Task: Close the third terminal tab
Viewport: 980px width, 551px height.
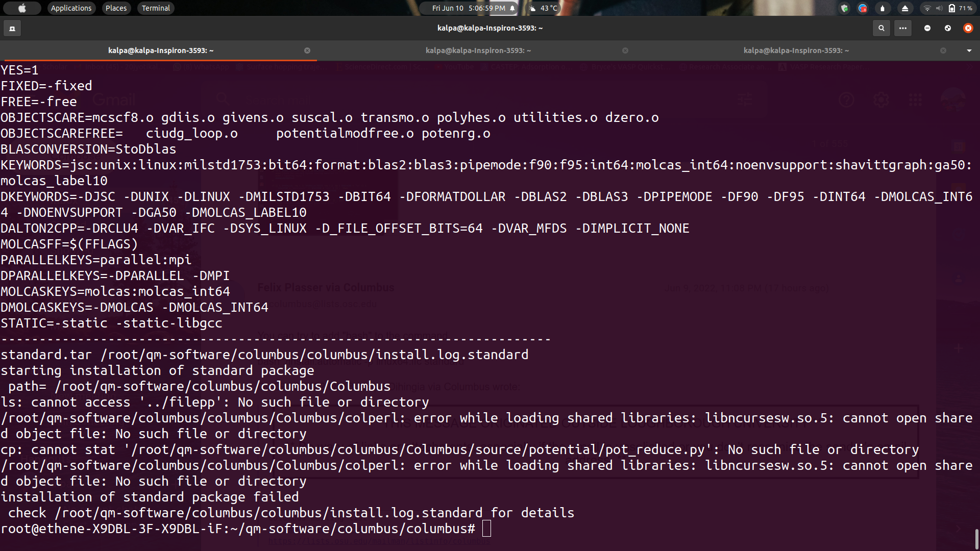Action: coord(943,51)
